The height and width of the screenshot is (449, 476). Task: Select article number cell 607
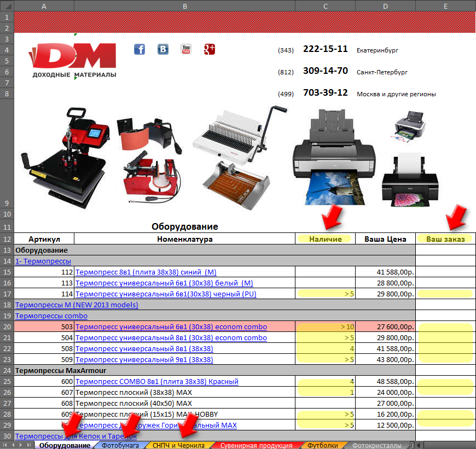[44, 392]
